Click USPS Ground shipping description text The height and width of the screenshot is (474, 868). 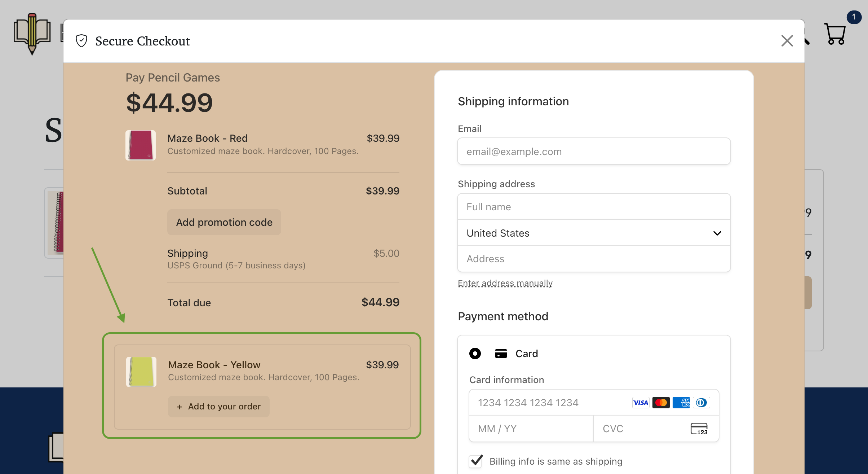(x=236, y=265)
